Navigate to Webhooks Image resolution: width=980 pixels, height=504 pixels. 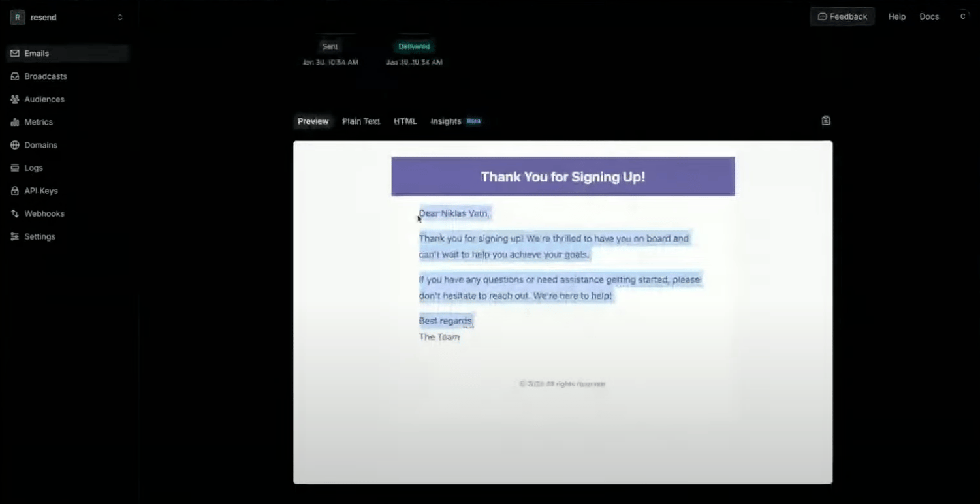pyautogui.click(x=67, y=213)
